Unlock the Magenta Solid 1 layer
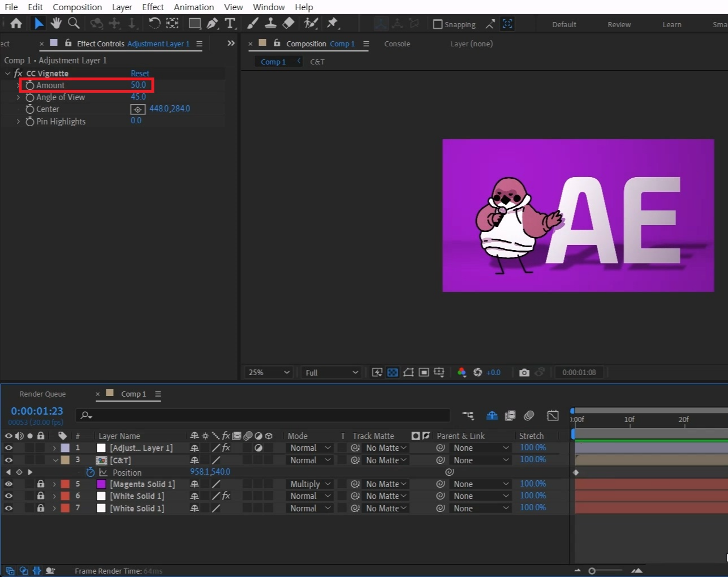 click(41, 484)
